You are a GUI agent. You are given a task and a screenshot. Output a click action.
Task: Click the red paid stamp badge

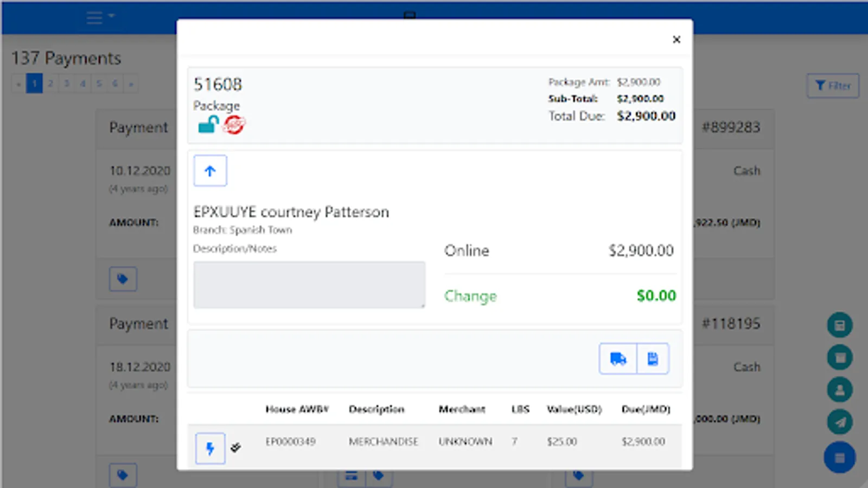(233, 125)
